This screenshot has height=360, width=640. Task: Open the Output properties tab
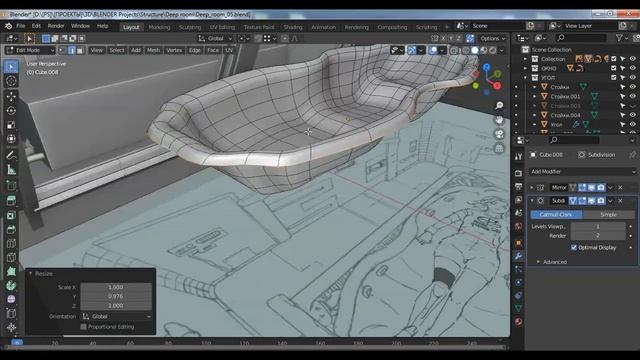(518, 187)
